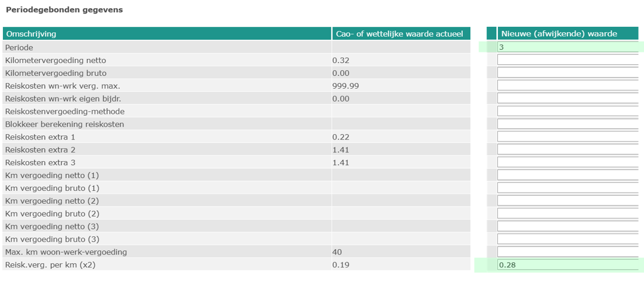Select the Reiskosten extra 3 new value input
The image size is (644, 282).
click(x=567, y=162)
